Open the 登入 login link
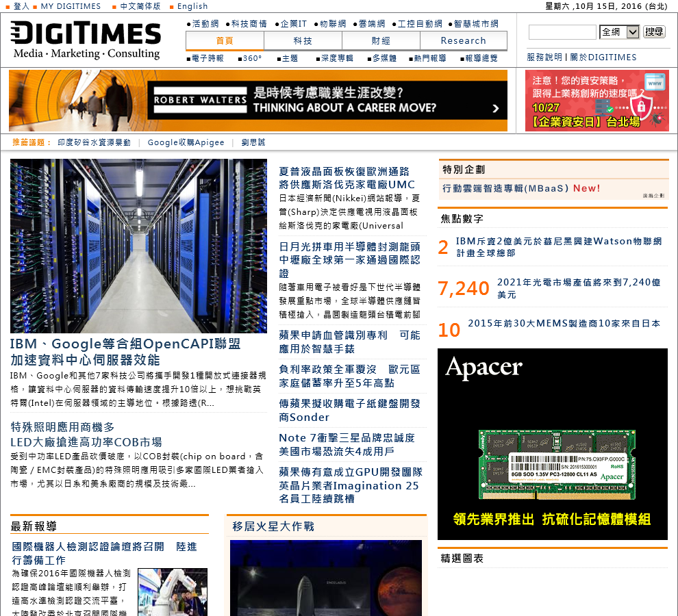Screen dimensions: 678x616 [x=21, y=6]
